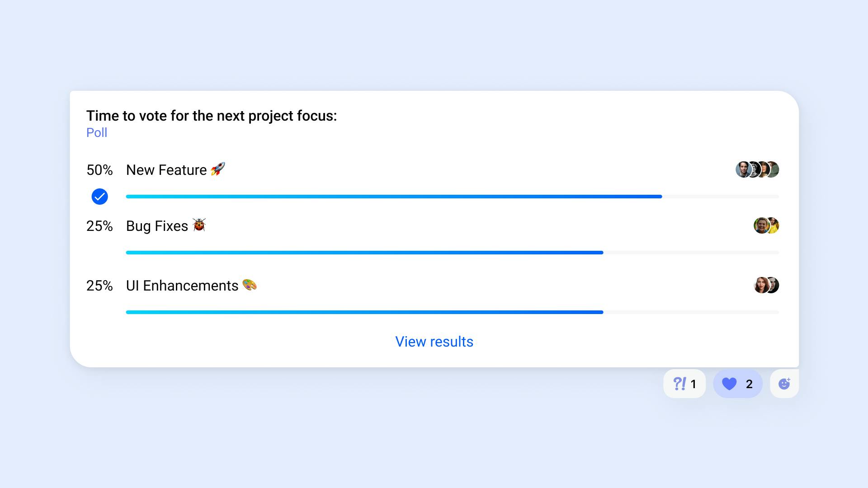Show voters' avatars for New Feature
This screenshot has width=868, height=488.
click(757, 169)
